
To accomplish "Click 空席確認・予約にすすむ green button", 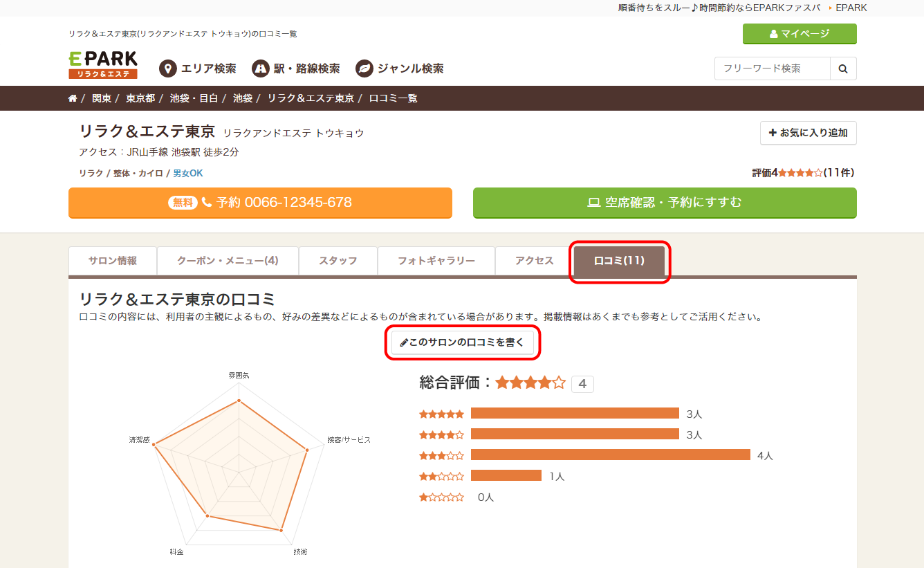I will coord(665,203).
